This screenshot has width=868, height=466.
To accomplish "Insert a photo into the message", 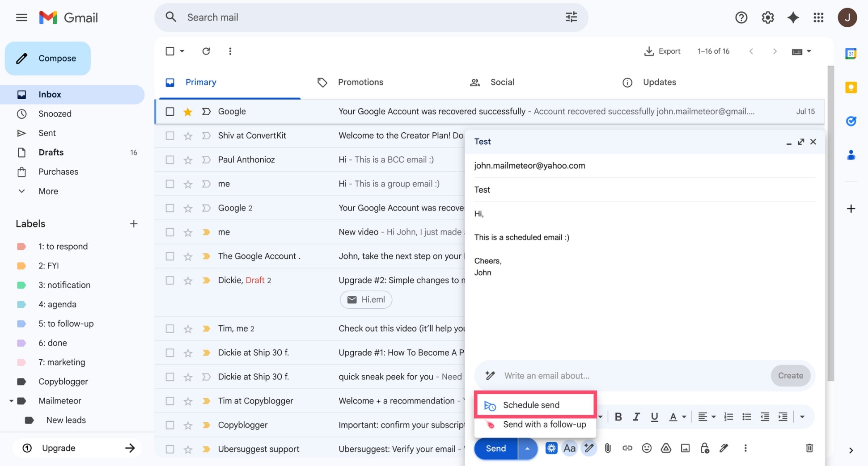I will pyautogui.click(x=685, y=448).
